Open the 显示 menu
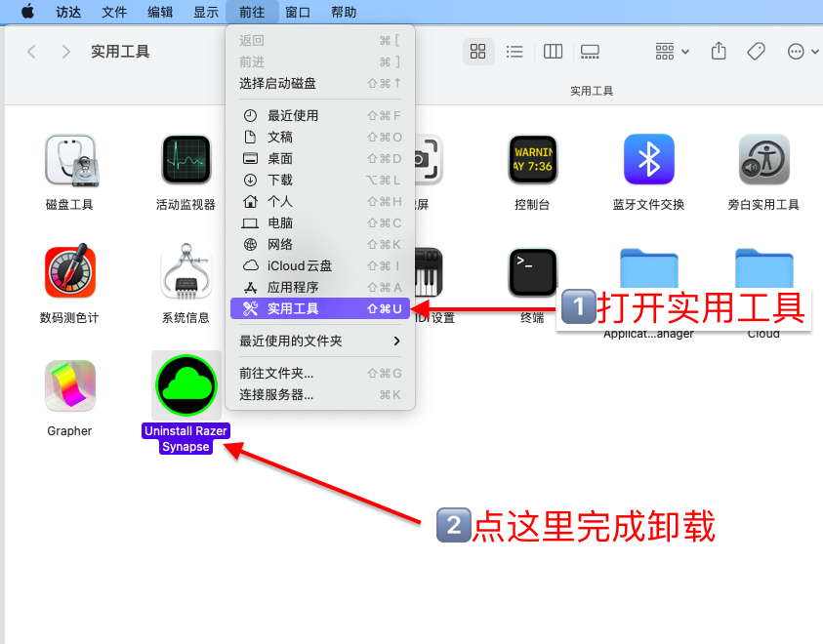The width and height of the screenshot is (823, 644). [206, 12]
